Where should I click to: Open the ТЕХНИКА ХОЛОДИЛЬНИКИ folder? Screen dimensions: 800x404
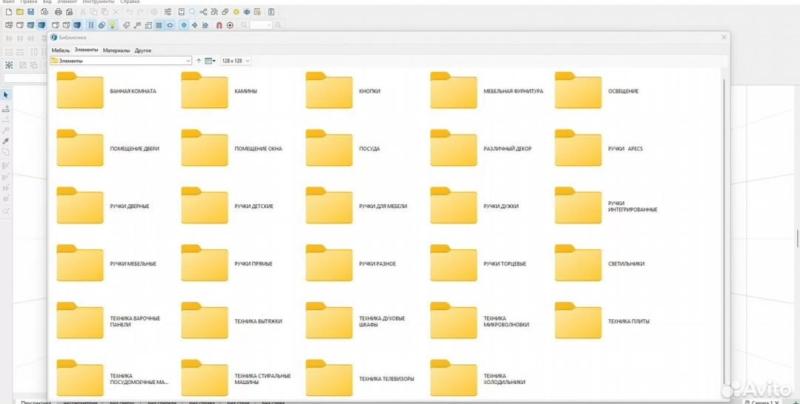454,378
